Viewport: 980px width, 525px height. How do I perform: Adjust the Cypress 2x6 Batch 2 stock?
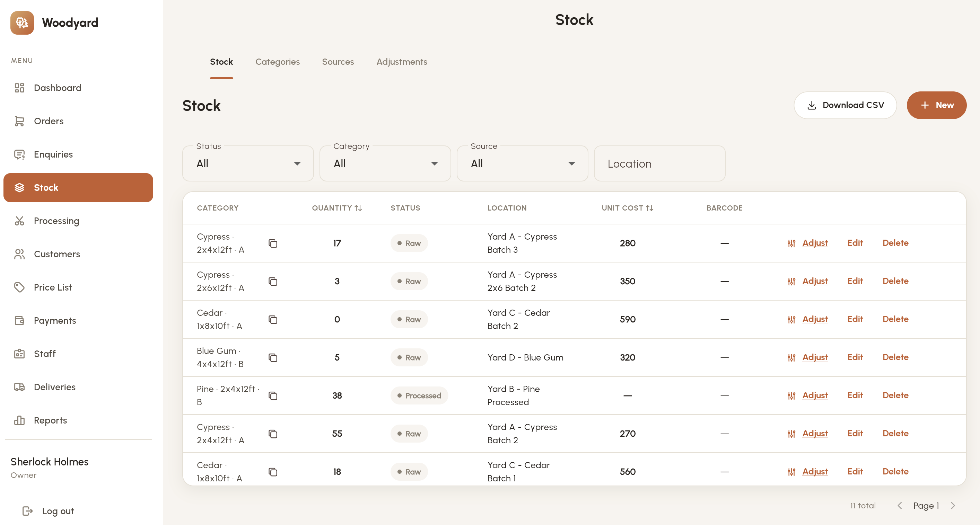(815, 281)
